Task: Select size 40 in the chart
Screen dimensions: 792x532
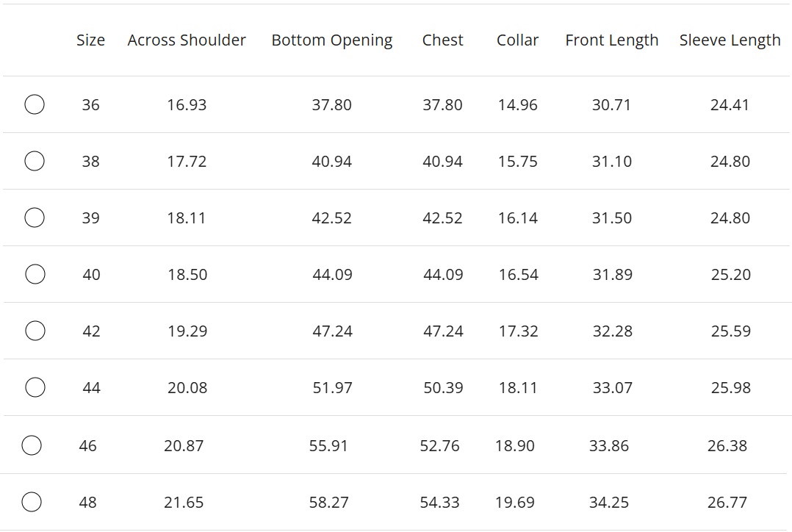Action: [35, 274]
